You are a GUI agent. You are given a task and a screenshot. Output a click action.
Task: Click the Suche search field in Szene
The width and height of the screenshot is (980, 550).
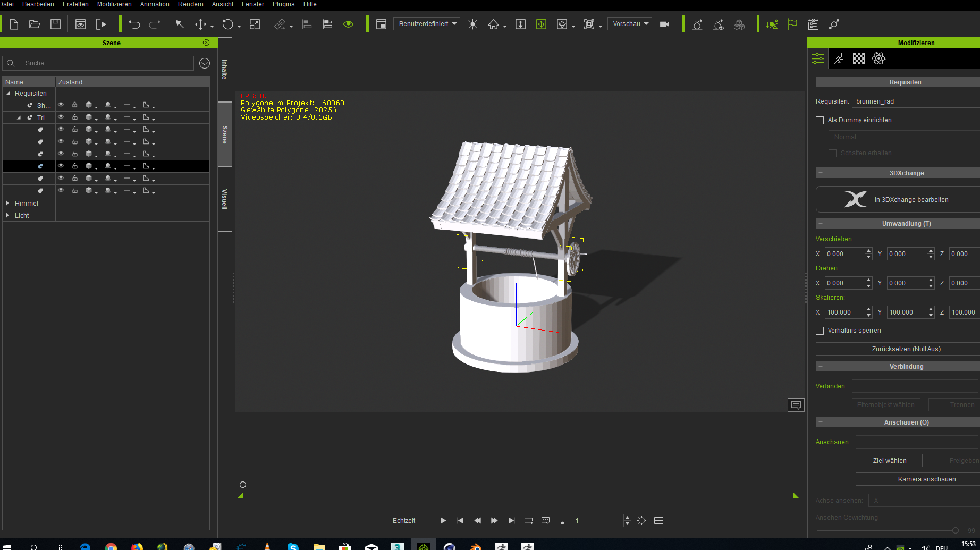[98, 63]
